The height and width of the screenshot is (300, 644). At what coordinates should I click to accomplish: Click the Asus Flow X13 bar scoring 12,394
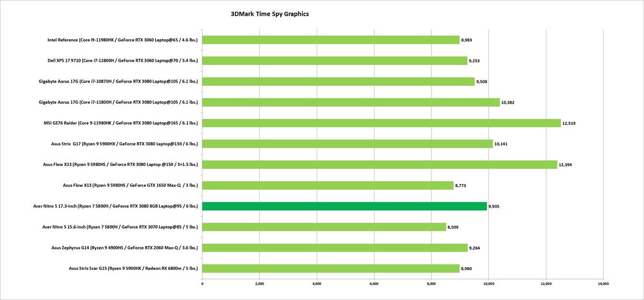coord(379,165)
